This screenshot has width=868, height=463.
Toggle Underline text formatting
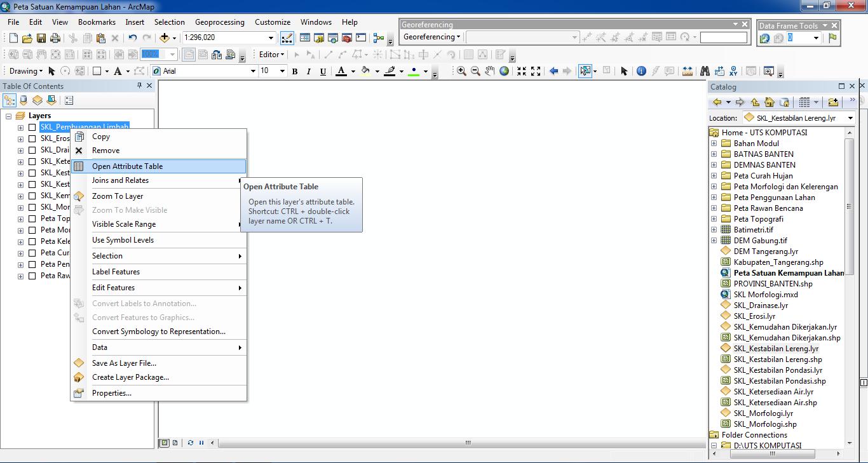pyautogui.click(x=323, y=71)
